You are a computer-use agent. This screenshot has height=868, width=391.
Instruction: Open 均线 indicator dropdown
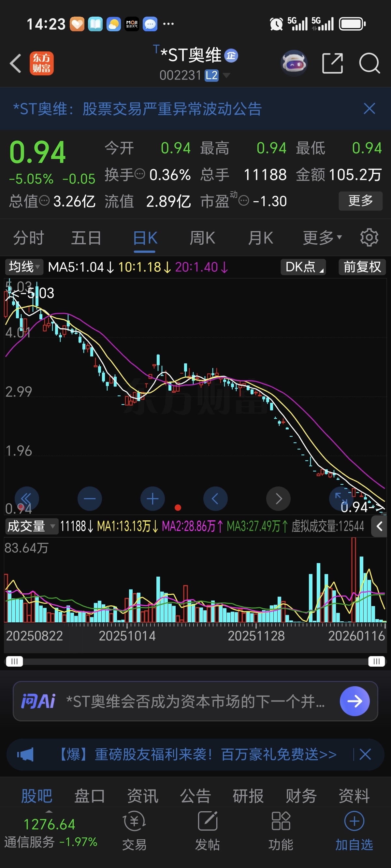coord(24,267)
